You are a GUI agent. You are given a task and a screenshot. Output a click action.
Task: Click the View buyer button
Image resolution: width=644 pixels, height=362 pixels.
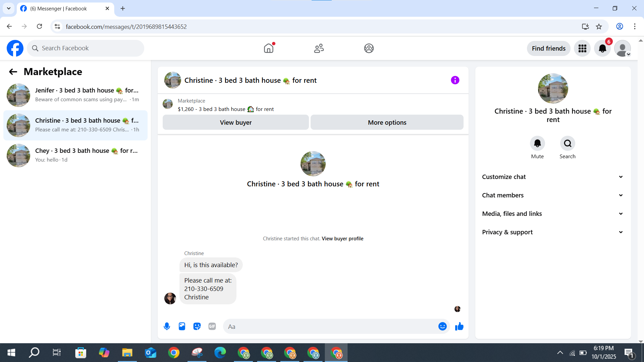click(x=235, y=122)
